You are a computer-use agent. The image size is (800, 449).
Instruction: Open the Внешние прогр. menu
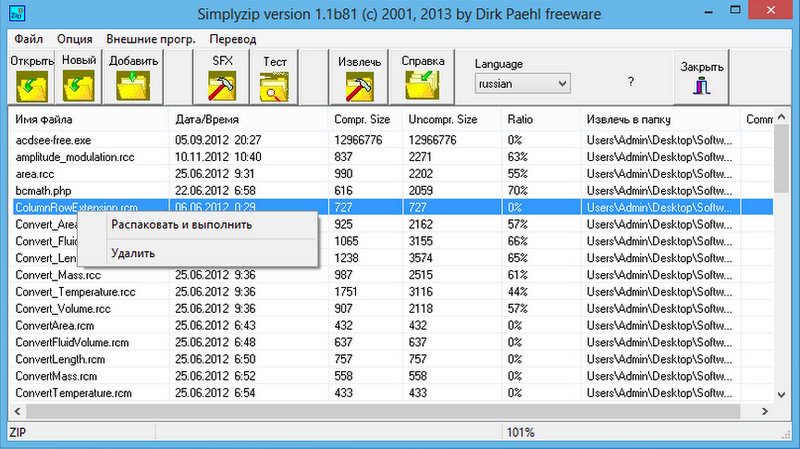151,39
